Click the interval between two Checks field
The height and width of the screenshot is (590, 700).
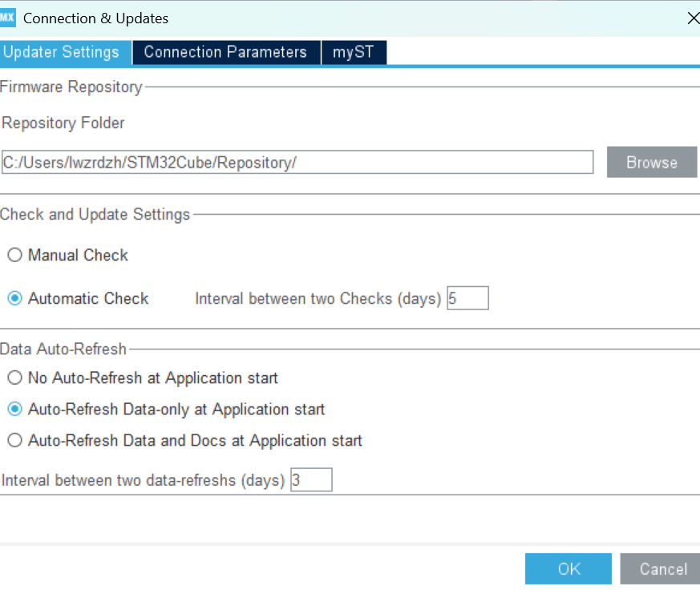tap(467, 298)
